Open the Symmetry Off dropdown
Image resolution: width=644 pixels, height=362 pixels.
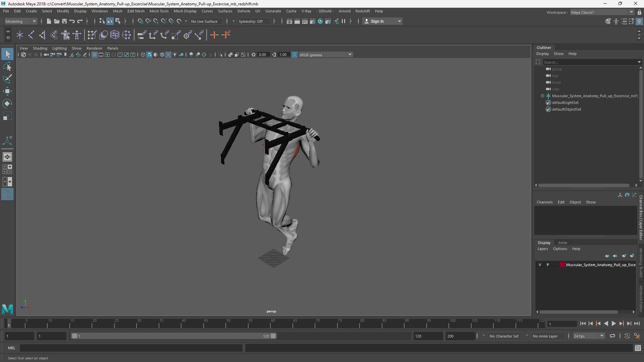coord(253,21)
